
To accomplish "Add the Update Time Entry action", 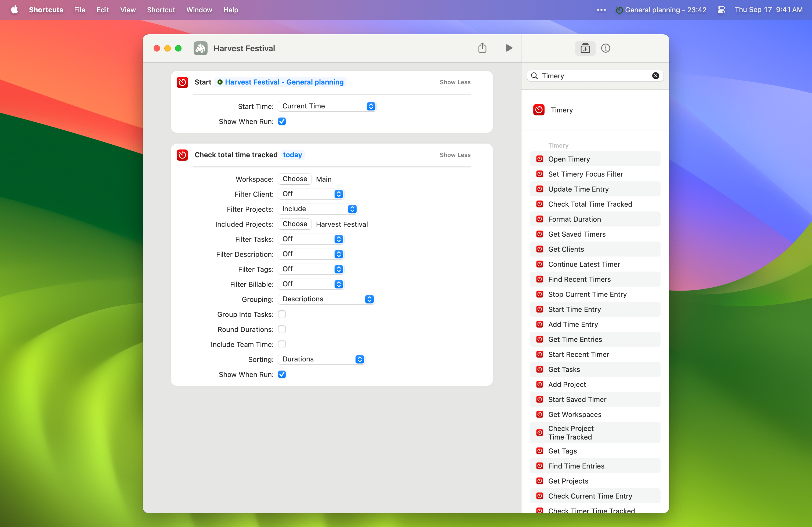I will pyautogui.click(x=595, y=189).
